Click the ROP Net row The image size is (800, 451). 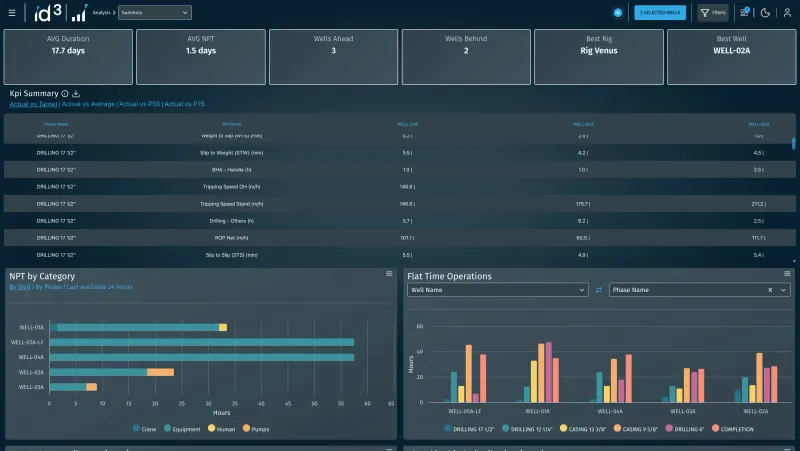pyautogui.click(x=399, y=238)
